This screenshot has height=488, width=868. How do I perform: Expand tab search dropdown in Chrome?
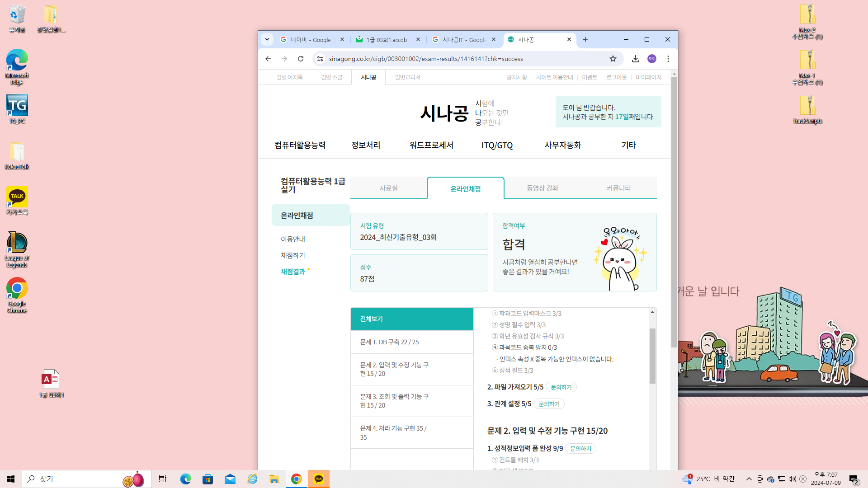(267, 40)
